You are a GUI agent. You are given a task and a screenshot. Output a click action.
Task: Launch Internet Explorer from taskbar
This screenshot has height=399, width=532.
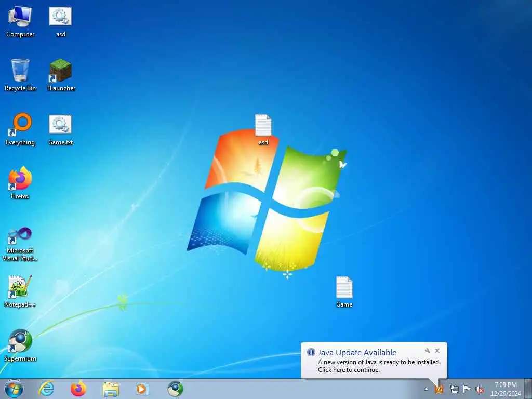click(x=46, y=389)
